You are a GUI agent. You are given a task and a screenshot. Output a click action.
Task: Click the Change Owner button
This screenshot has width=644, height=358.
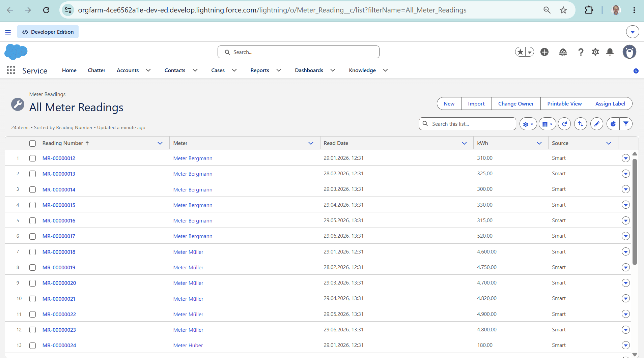[516, 104]
